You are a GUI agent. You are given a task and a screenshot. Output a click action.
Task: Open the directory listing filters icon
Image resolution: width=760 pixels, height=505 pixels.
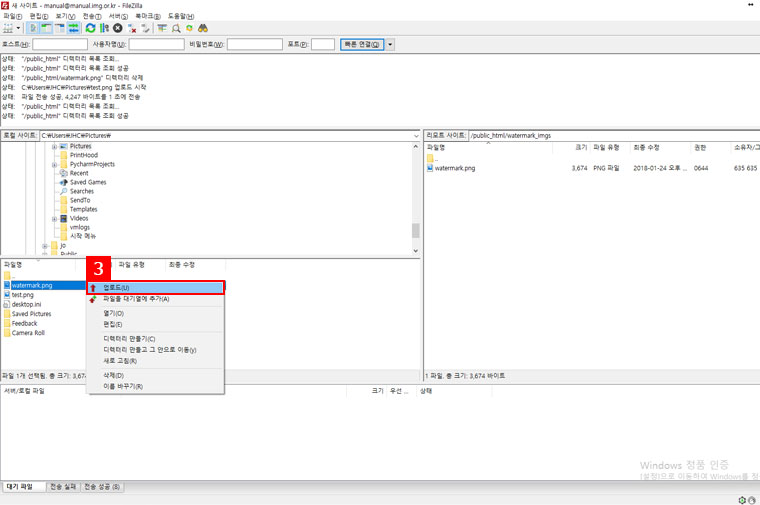[x=162, y=28]
